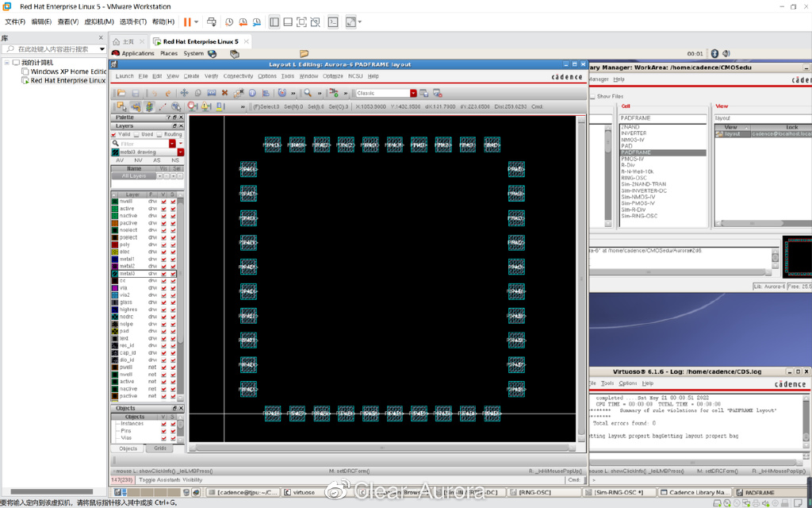
Task: Toggle selectability checkbox of metal1 layer
Action: tap(173, 259)
